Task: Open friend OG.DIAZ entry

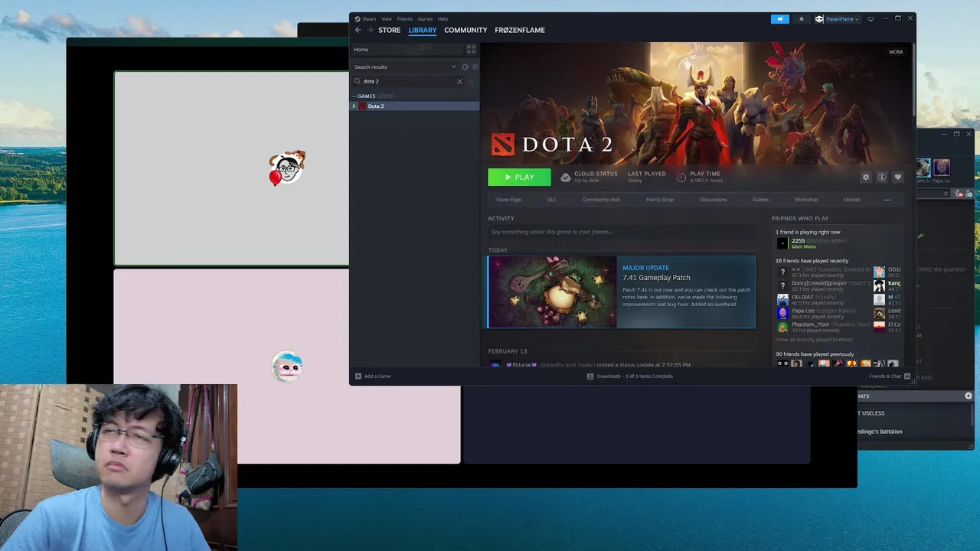Action: [824, 300]
